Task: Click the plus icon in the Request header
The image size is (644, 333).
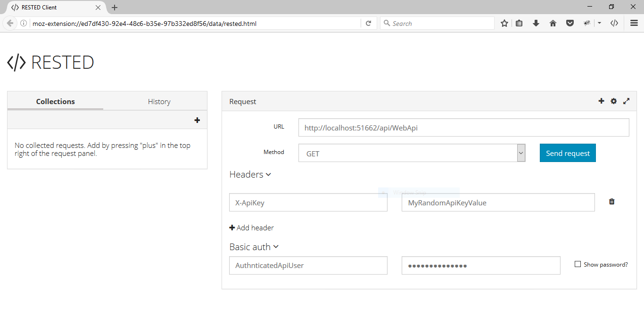Action: coord(601,101)
